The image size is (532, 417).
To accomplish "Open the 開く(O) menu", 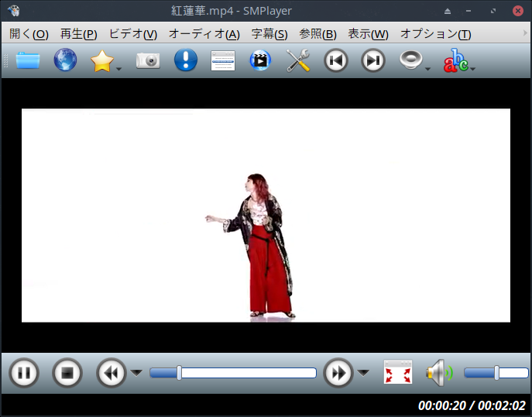I will click(x=29, y=34).
